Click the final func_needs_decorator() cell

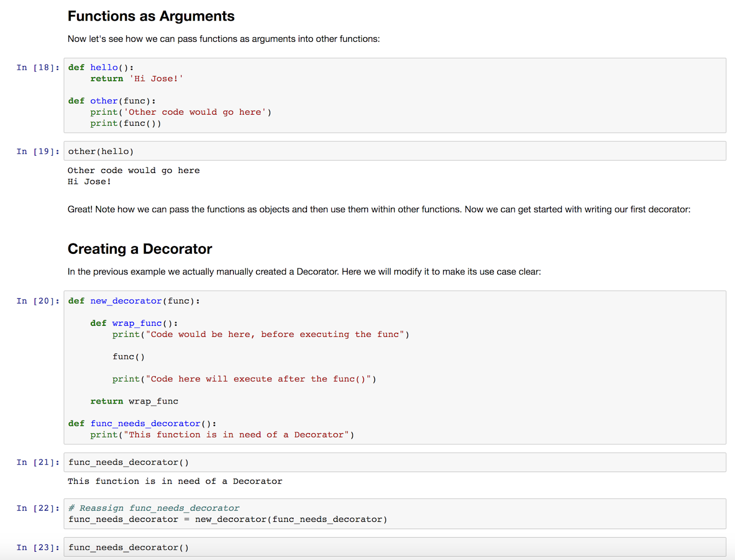(x=128, y=547)
